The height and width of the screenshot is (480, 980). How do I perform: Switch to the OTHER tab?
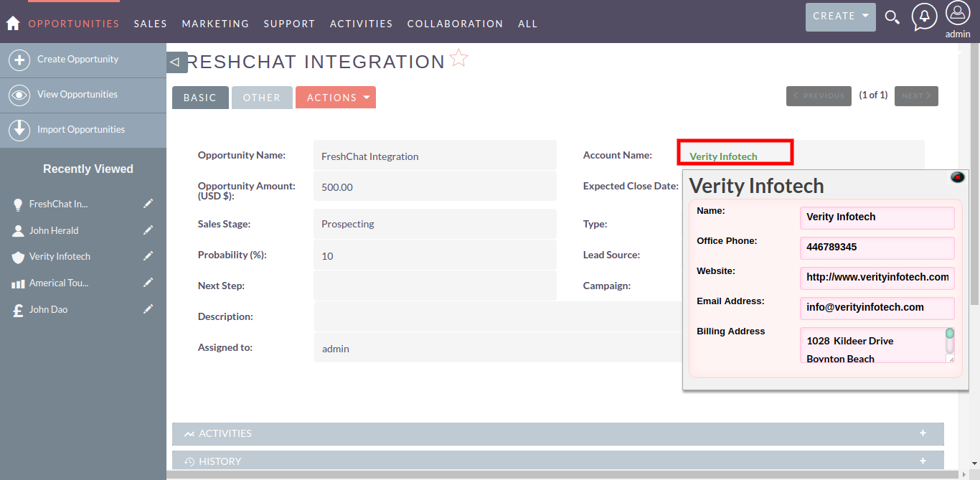(262, 98)
